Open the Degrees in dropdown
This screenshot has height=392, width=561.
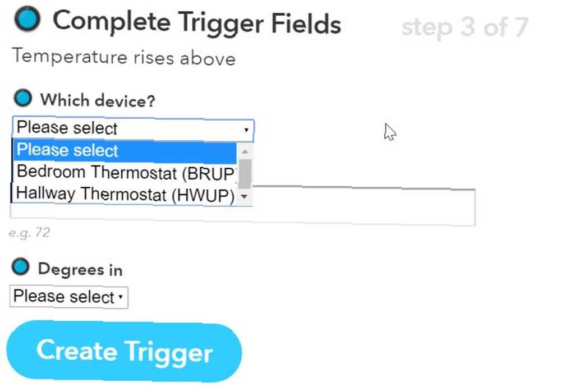[x=68, y=297]
